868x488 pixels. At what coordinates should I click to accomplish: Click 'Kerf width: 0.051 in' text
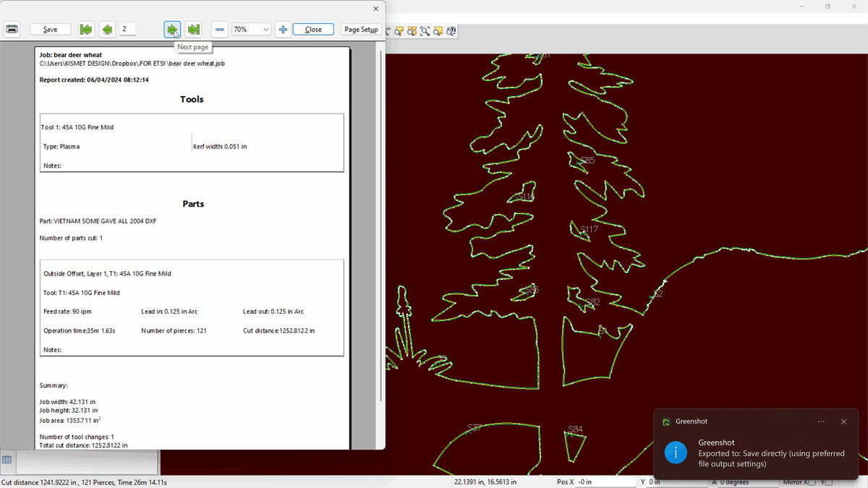click(220, 146)
